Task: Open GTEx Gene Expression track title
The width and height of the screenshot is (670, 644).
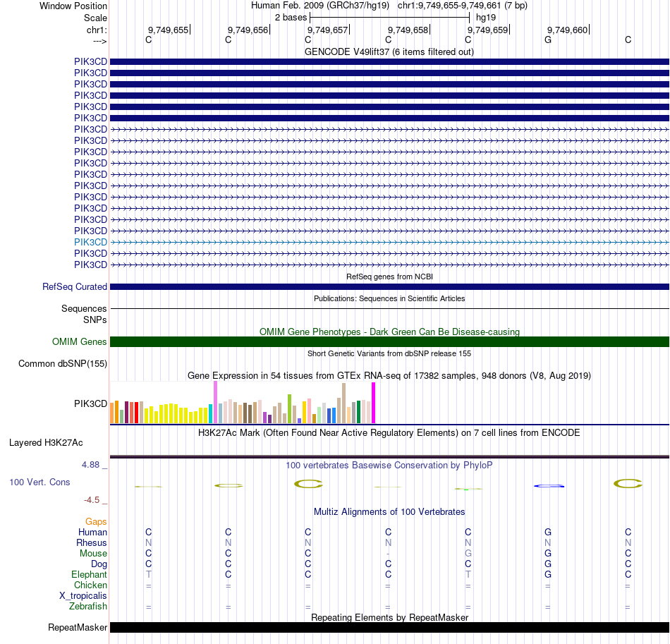Action: 389,376
